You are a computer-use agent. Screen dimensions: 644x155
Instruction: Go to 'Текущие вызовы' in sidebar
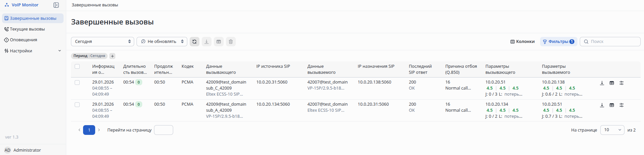(27, 29)
